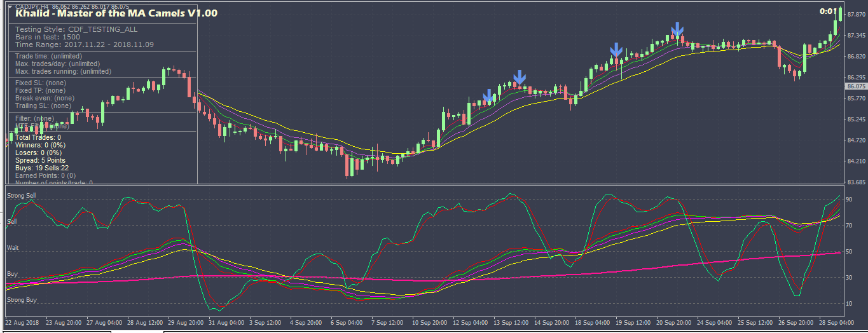Click the 87.870 price scale value
The width and height of the screenshot is (868, 333).
pyautogui.click(x=856, y=15)
